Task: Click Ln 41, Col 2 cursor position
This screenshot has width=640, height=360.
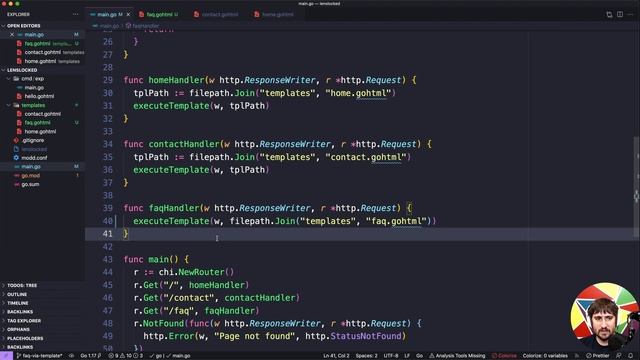Action: pos(336,356)
